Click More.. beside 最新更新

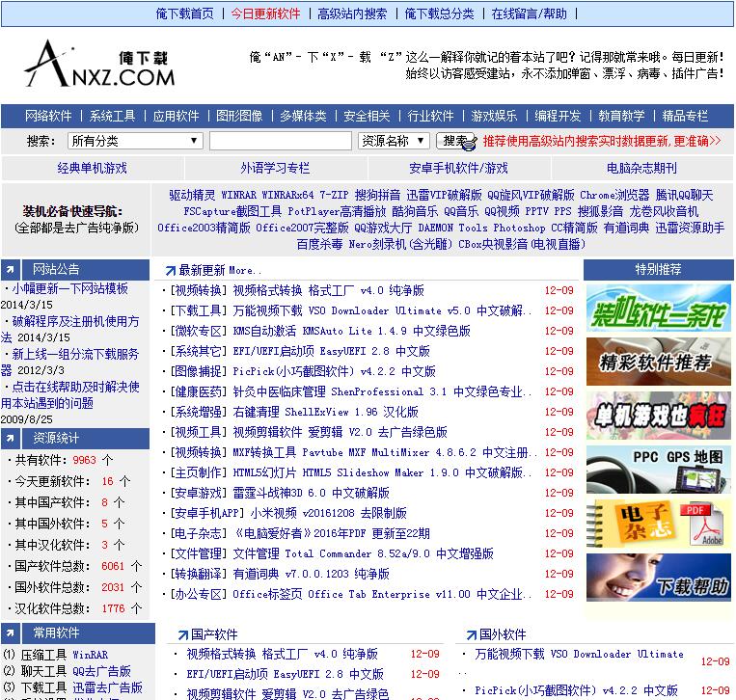coord(245,271)
